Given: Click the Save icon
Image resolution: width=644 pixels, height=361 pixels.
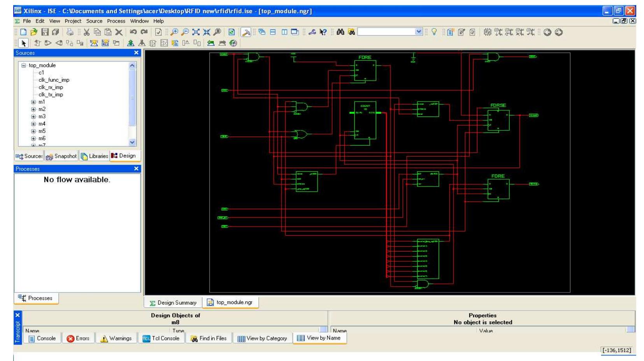Looking at the screenshot, I should [x=45, y=32].
